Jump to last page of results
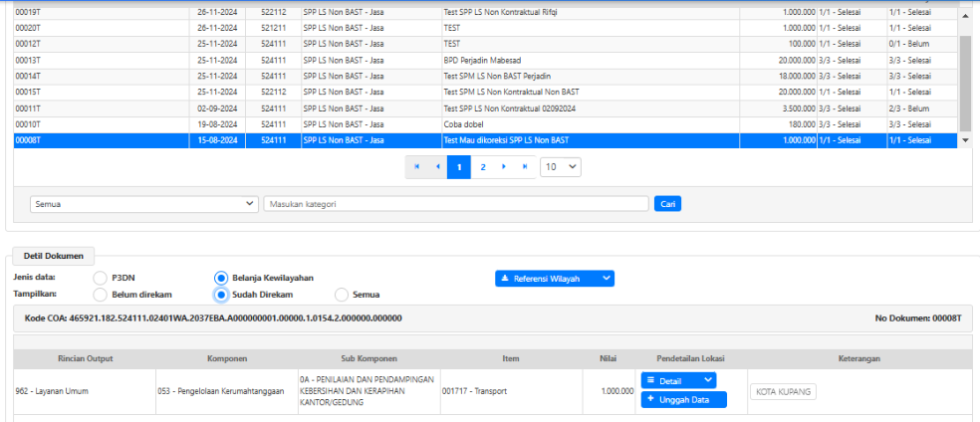 pos(525,167)
